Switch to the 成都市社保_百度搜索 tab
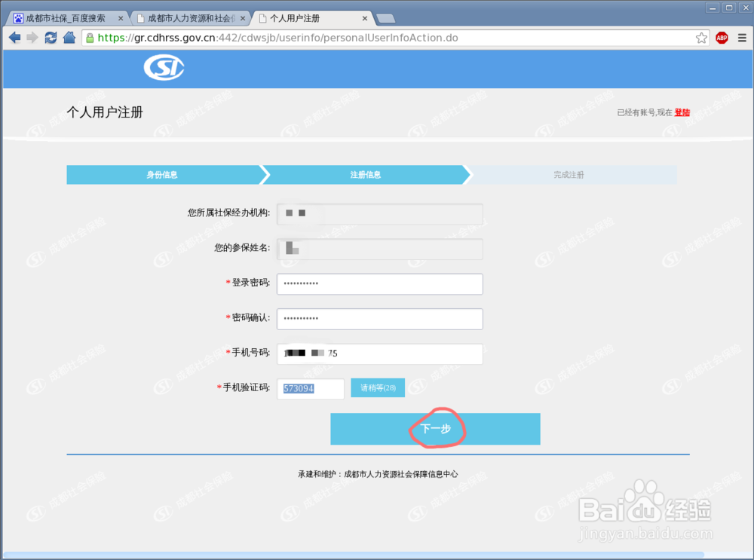Viewport: 754px width, 560px height. point(64,17)
